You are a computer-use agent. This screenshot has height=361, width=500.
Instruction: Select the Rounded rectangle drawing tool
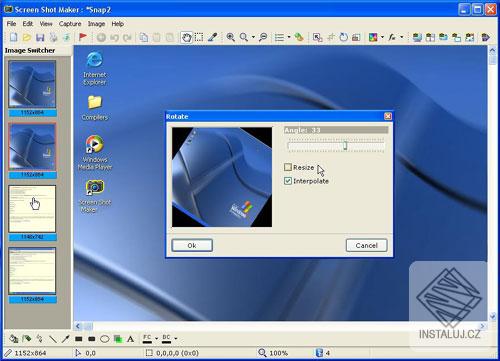92,339
